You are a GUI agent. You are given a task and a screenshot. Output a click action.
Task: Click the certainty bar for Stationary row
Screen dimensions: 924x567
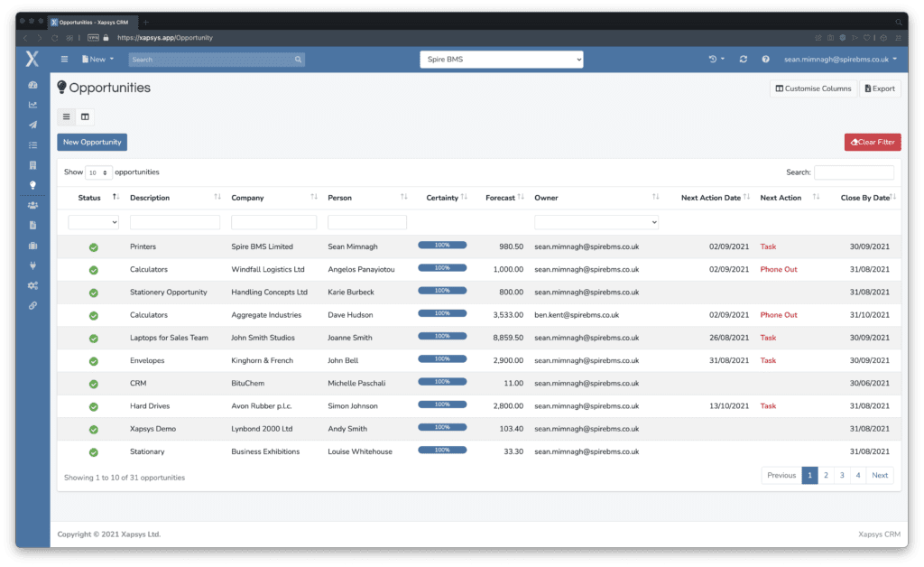(442, 451)
